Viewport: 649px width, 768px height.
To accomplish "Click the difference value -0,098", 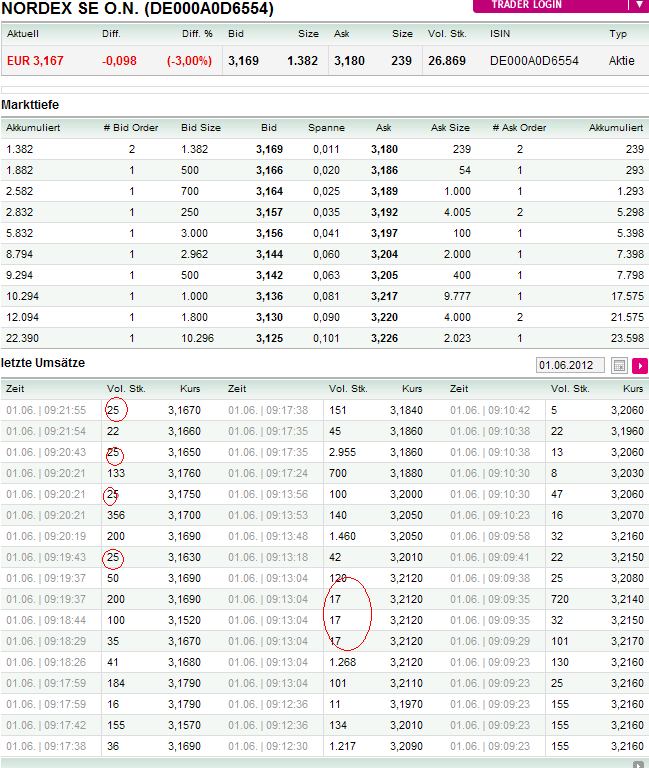I will 119,61.
